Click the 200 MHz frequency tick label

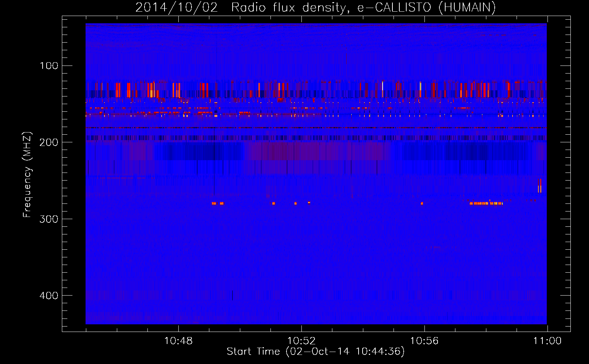point(49,142)
